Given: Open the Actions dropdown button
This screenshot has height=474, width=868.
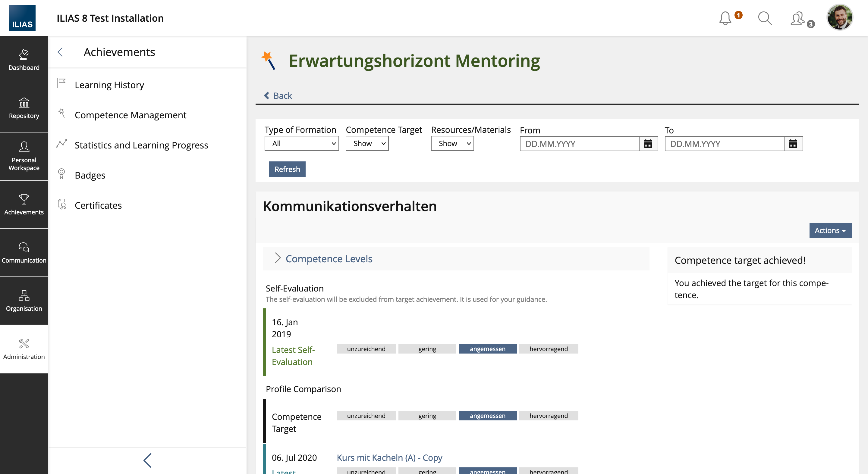Looking at the screenshot, I should point(830,230).
